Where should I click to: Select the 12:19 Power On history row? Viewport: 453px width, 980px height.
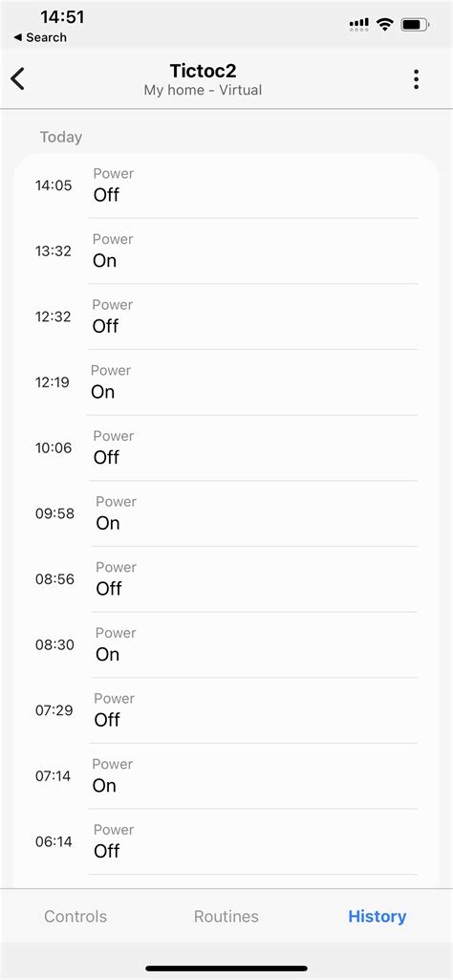point(226,382)
